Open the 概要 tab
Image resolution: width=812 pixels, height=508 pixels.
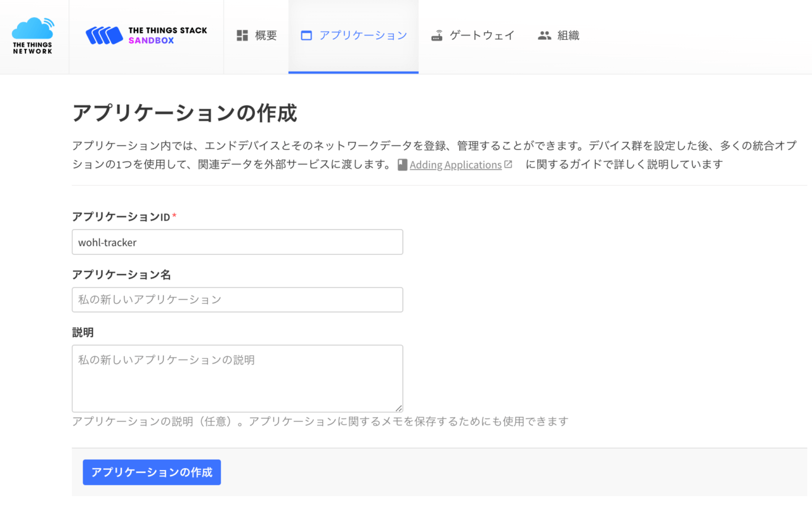coord(265,36)
